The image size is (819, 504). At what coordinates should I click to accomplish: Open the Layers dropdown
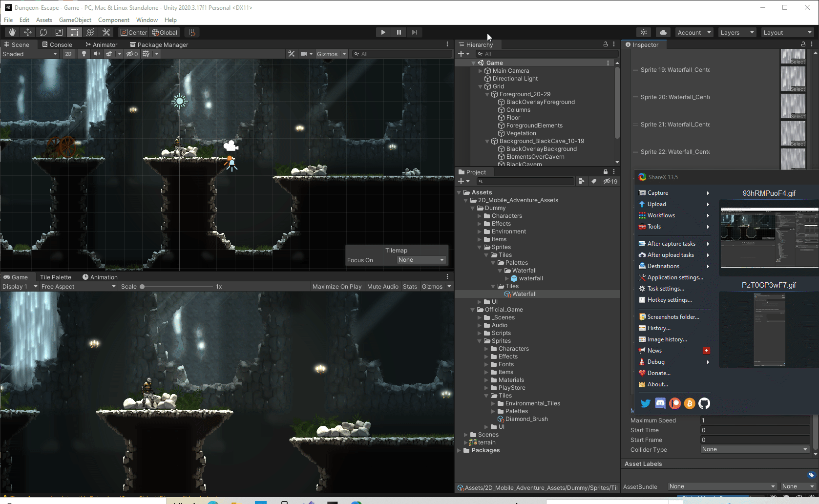point(737,32)
